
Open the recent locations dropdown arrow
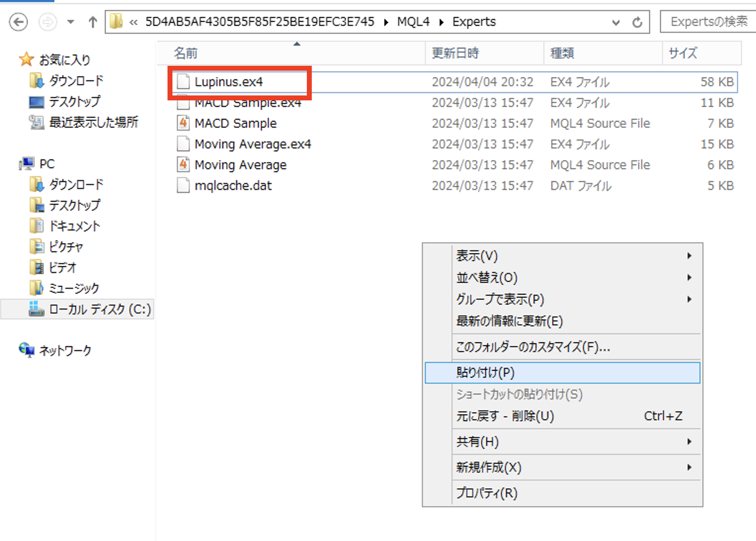pos(71,22)
